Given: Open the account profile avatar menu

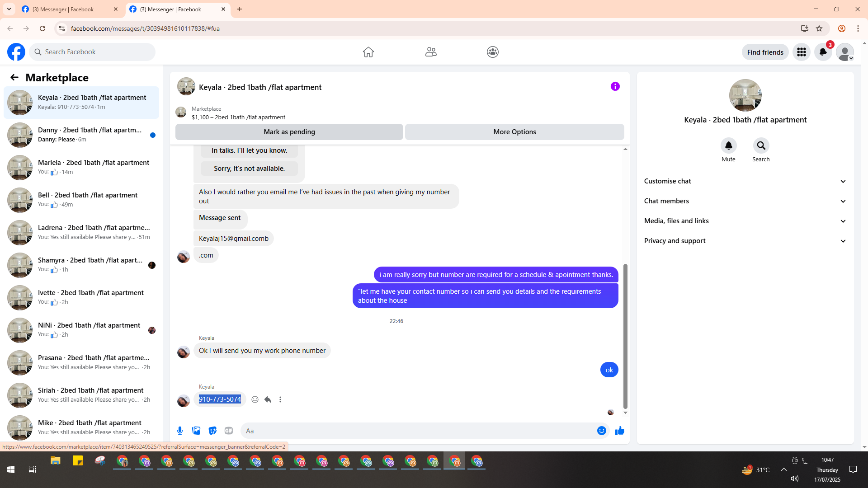Looking at the screenshot, I should [845, 52].
